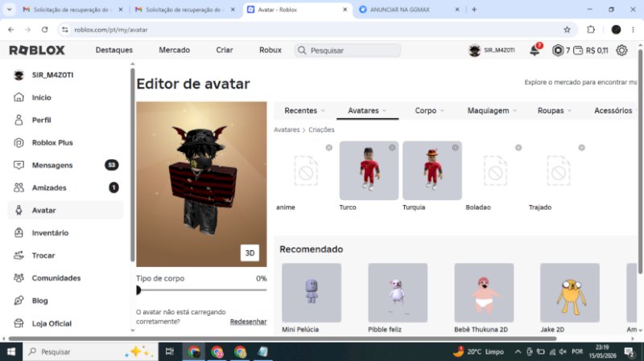The width and height of the screenshot is (644, 361).
Task: Toggle 3D avatar view
Action: 250,253
